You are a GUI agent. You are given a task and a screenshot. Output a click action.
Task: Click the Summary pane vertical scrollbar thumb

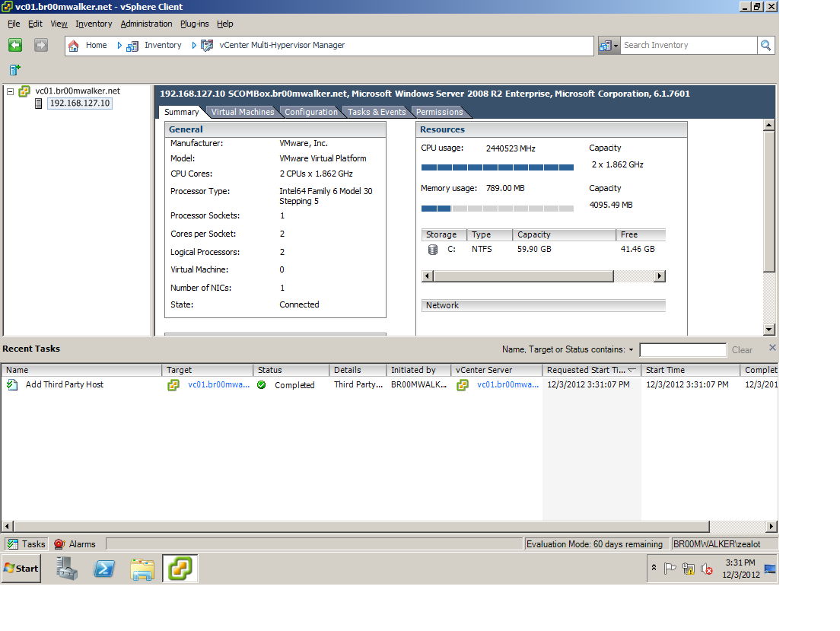click(x=769, y=202)
